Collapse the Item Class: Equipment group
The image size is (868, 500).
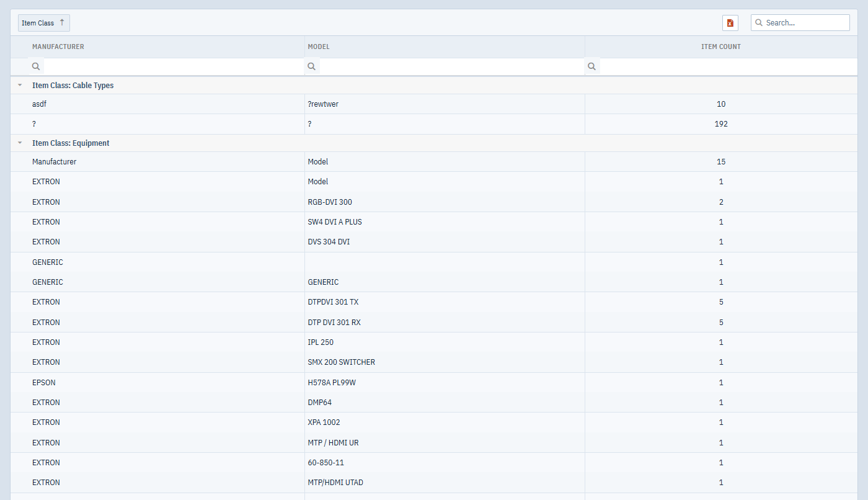pyautogui.click(x=20, y=143)
